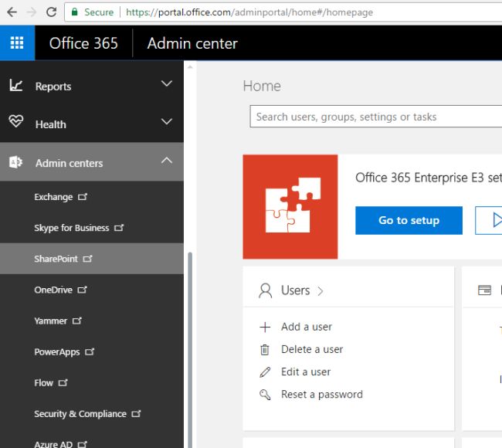The height and width of the screenshot is (448, 502).
Task: Click the plus icon for Add a user
Action: (x=265, y=327)
